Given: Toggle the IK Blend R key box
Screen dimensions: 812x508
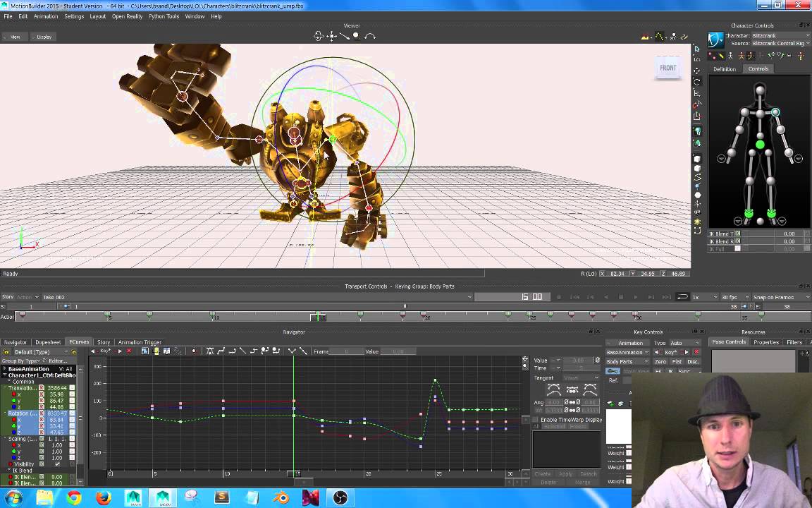Looking at the screenshot, I should point(737,241).
